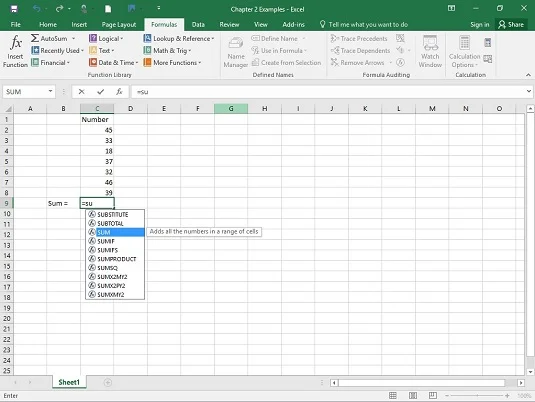Cancel the formula entry with X

[x=81, y=91]
